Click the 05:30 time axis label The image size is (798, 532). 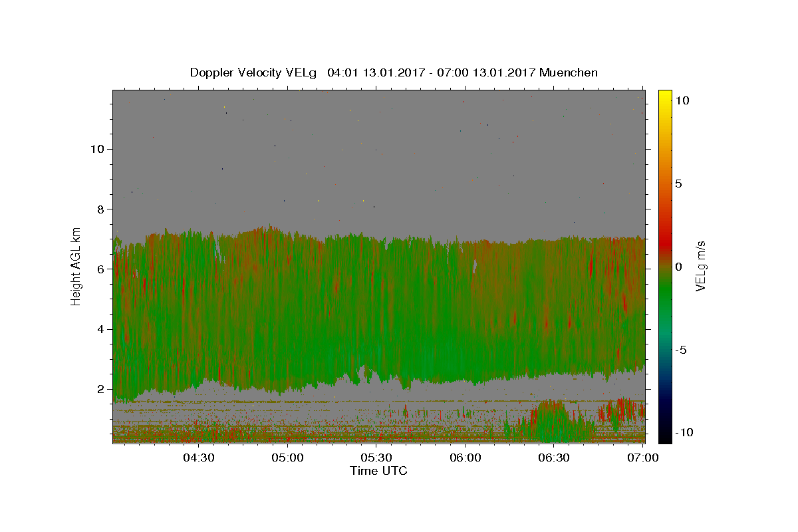point(376,458)
